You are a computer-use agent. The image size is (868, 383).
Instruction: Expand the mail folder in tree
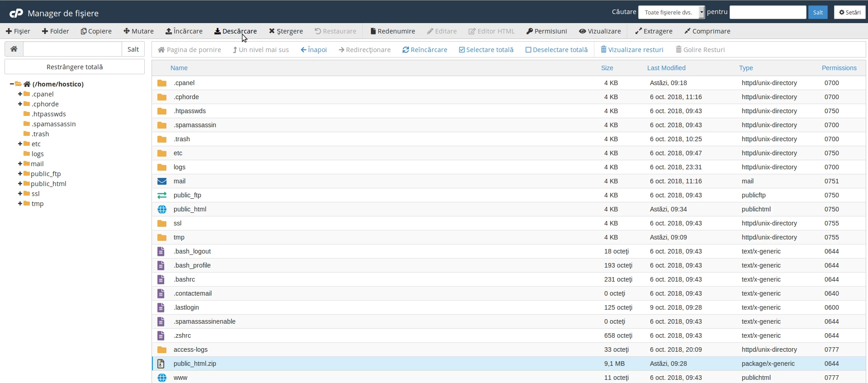pos(20,164)
